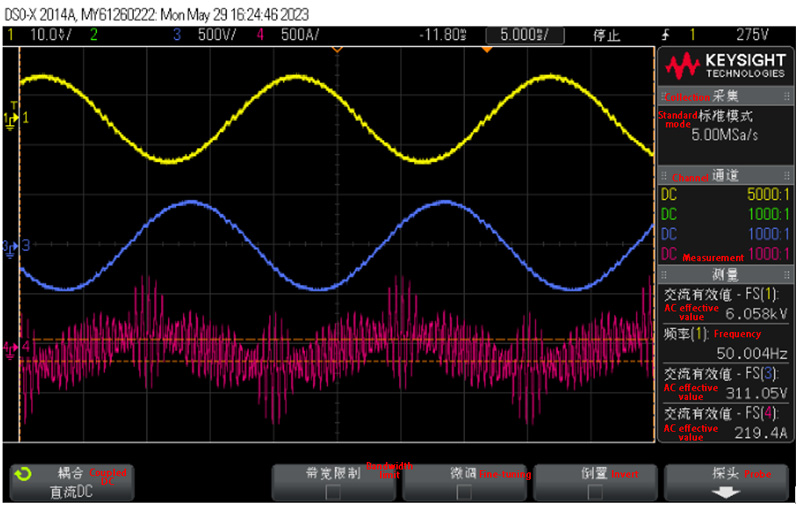Open the Coupled DC softkey

72,483
